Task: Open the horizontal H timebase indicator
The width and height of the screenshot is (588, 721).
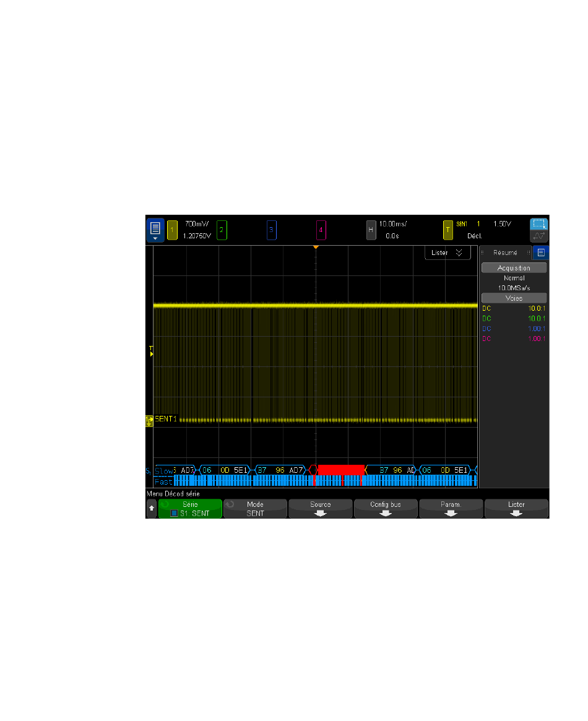Action: pyautogui.click(x=371, y=230)
